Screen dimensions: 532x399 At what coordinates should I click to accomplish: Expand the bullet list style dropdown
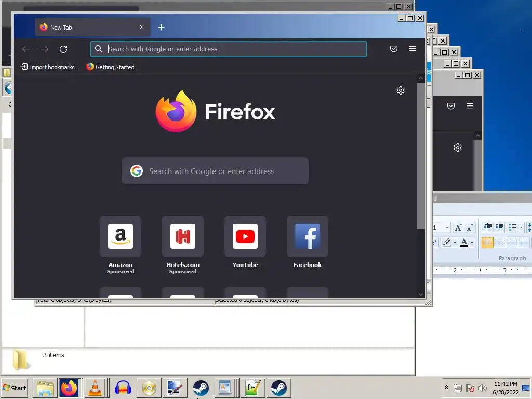click(x=522, y=228)
